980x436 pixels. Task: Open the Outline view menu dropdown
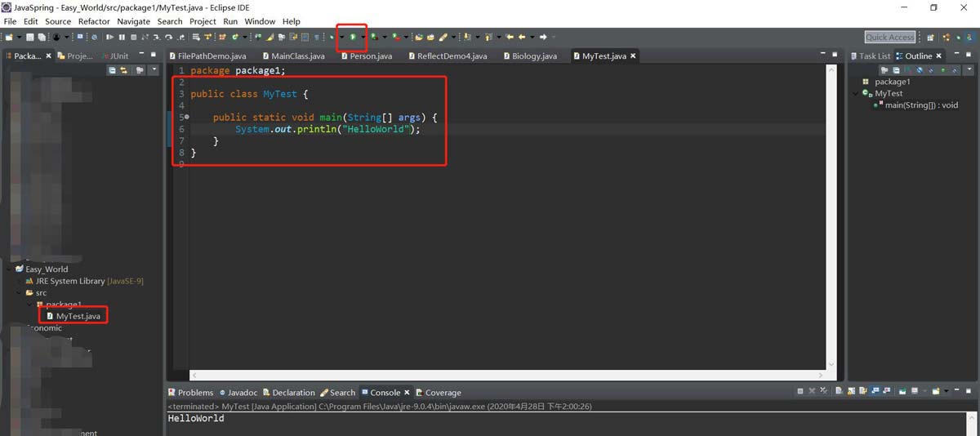point(969,69)
